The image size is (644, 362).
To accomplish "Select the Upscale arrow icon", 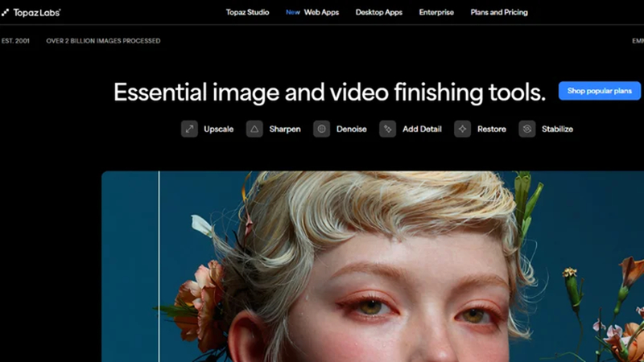I will pos(189,129).
